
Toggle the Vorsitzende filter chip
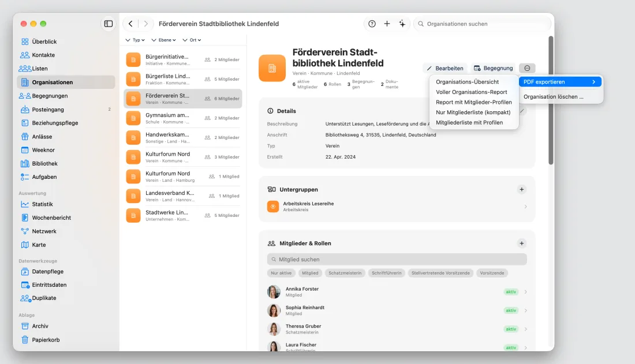click(x=492, y=273)
